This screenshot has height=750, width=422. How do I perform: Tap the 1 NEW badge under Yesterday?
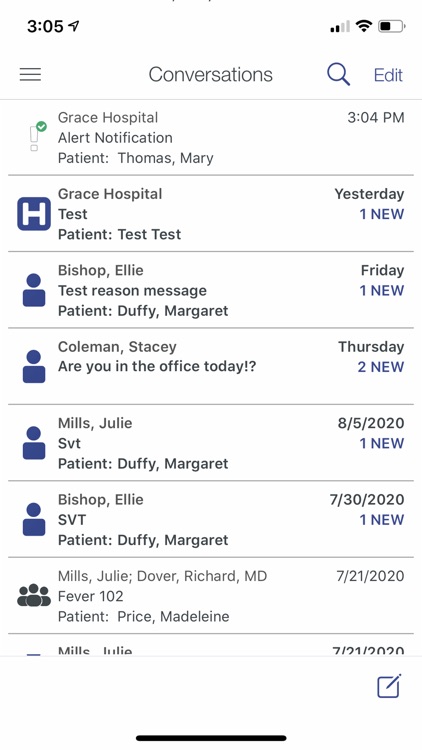click(382, 214)
